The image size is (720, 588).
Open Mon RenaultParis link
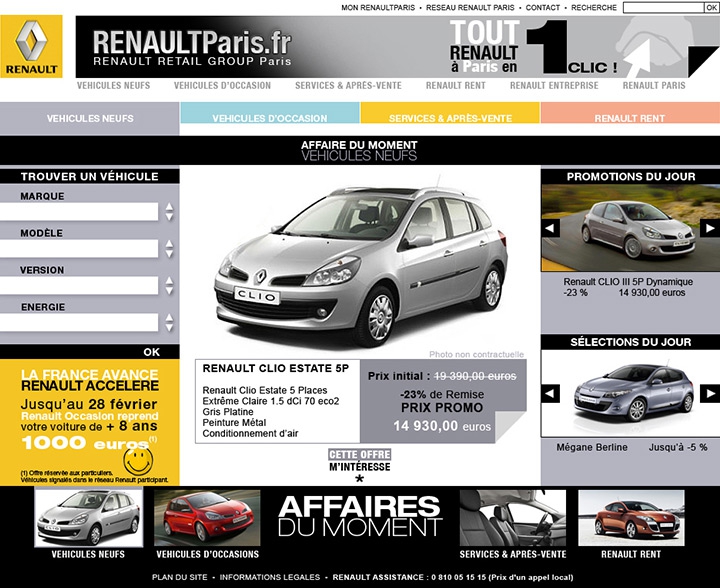[378, 8]
